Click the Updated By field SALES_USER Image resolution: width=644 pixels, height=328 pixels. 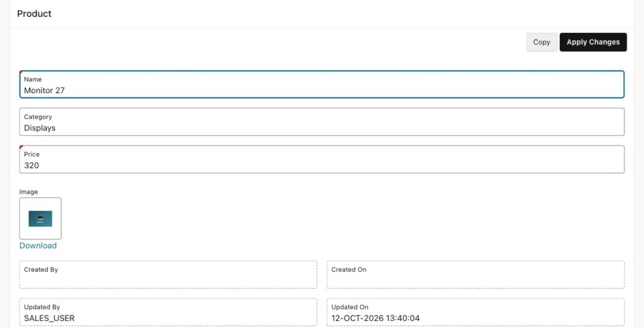tap(168, 312)
